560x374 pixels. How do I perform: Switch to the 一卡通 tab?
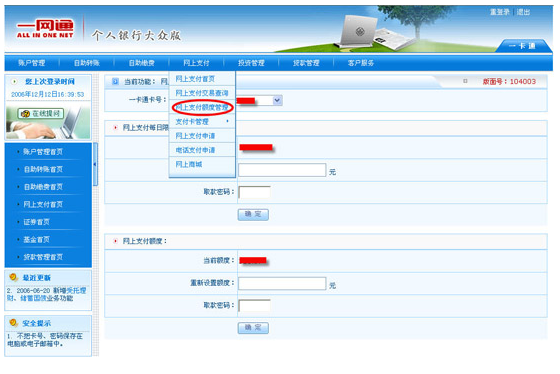(x=522, y=46)
